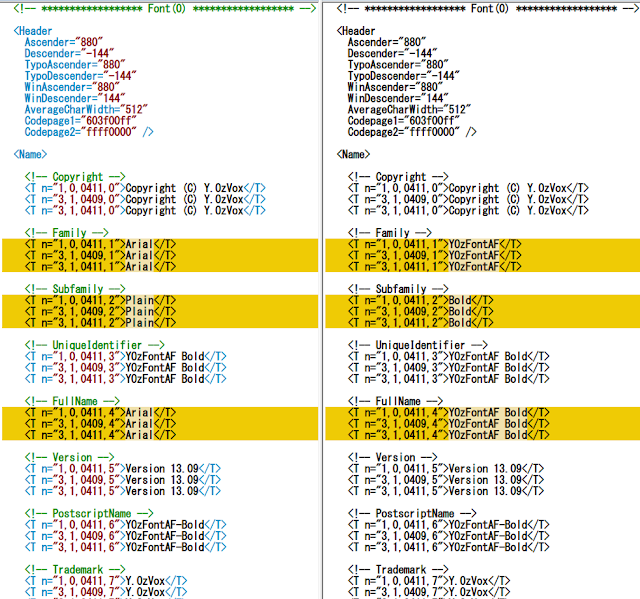The image size is (640, 599).
Task: Click WinAscender="880" in the left pane
Action: pyautogui.click(x=72, y=87)
